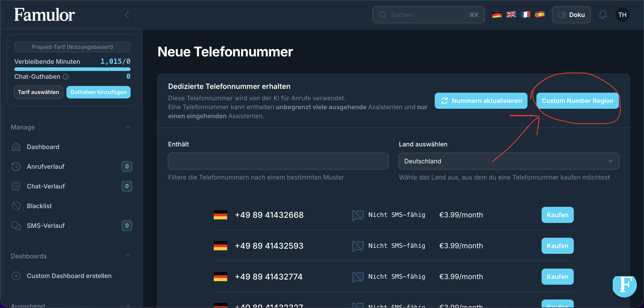Click the Famulor logo
644x308 pixels.
click(44, 15)
